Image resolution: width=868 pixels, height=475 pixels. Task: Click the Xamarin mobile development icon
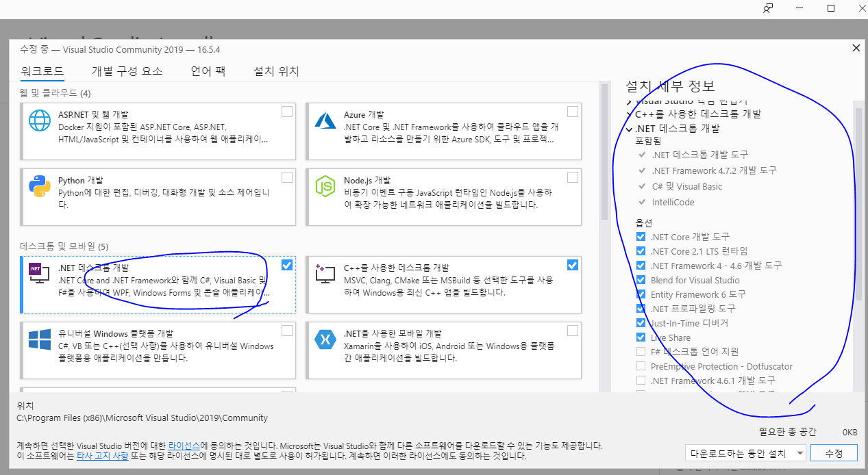click(x=325, y=339)
